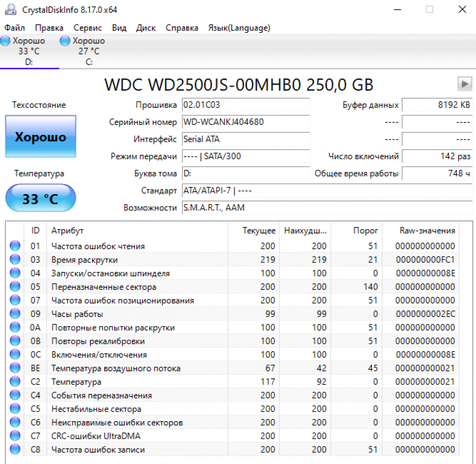Click status orb for attribute C8 row
This screenshot has width=476, height=464.
(x=15, y=450)
